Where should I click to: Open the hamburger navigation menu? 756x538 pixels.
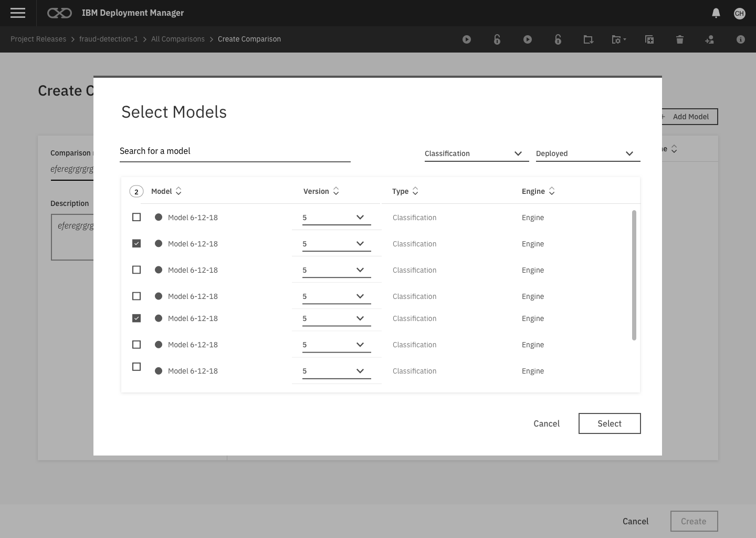pyautogui.click(x=18, y=13)
